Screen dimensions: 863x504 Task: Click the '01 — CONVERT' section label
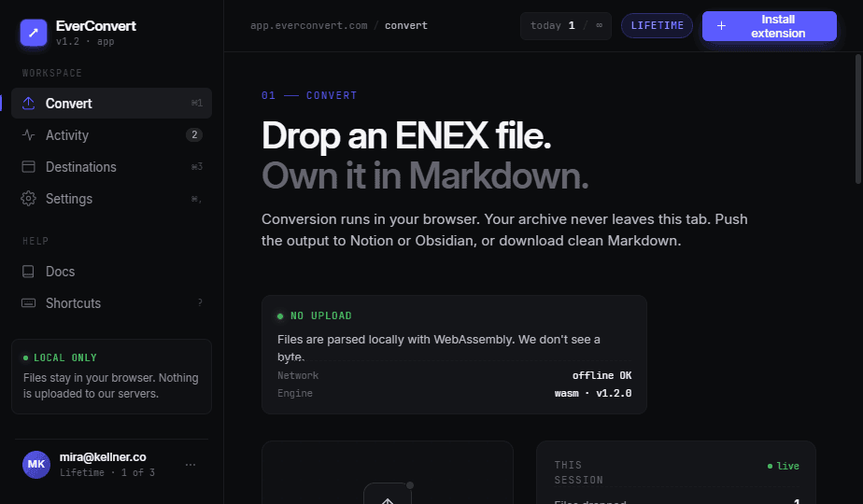(x=309, y=95)
